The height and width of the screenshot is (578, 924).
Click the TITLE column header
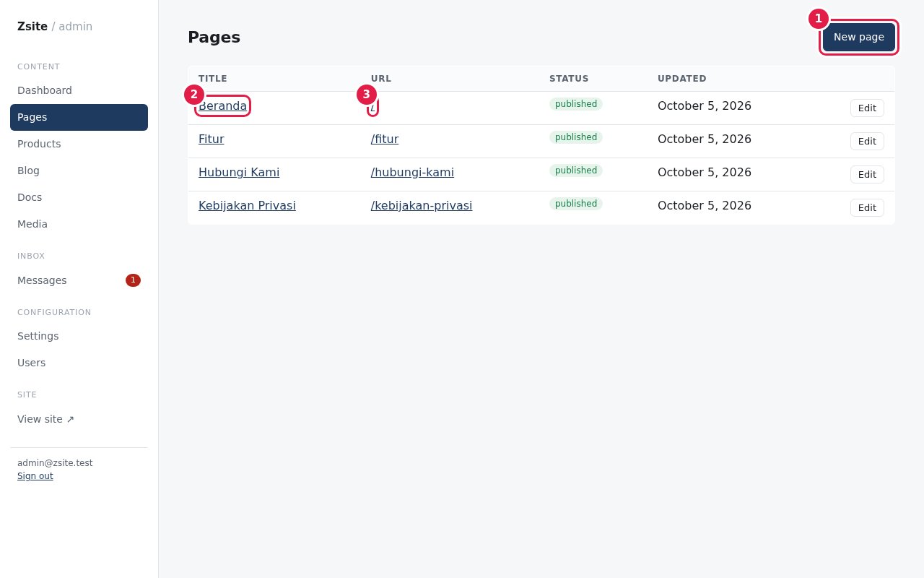click(x=213, y=79)
